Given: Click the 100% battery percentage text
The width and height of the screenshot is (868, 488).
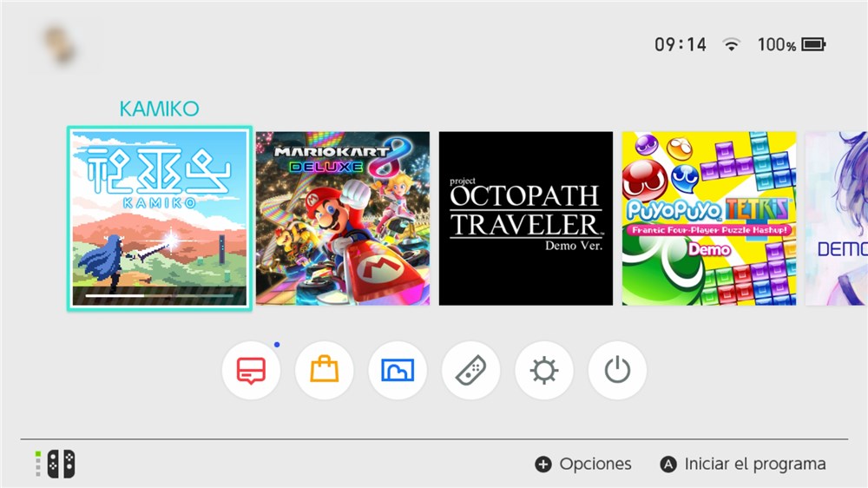Looking at the screenshot, I should click(x=777, y=44).
